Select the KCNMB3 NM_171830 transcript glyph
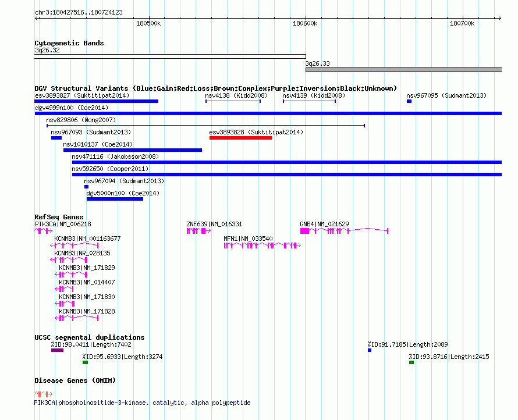 coord(65,304)
